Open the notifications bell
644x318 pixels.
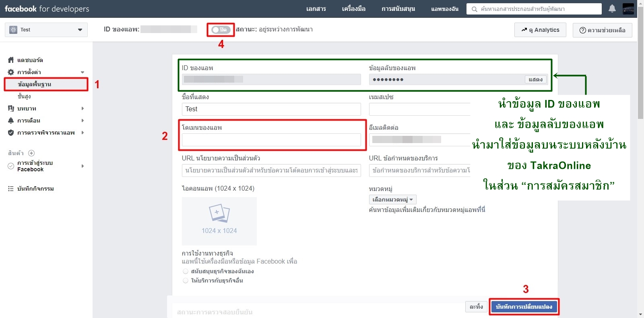612,8
